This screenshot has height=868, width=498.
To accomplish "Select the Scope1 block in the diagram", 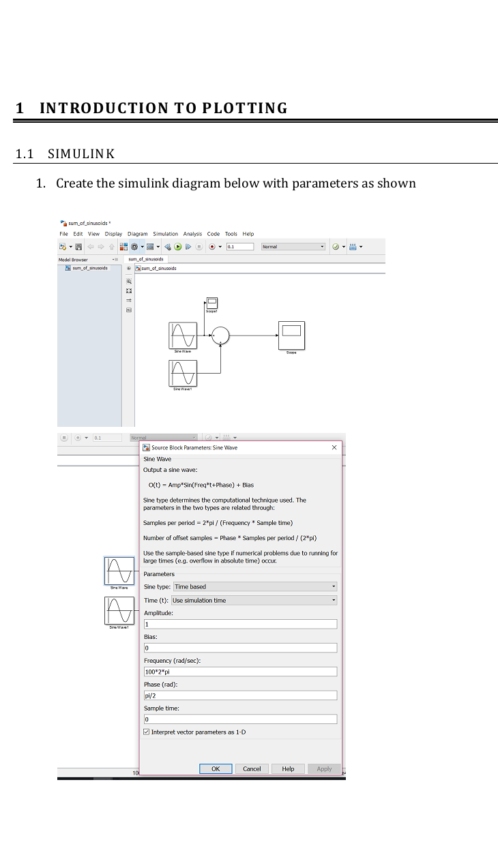I will pos(211,303).
